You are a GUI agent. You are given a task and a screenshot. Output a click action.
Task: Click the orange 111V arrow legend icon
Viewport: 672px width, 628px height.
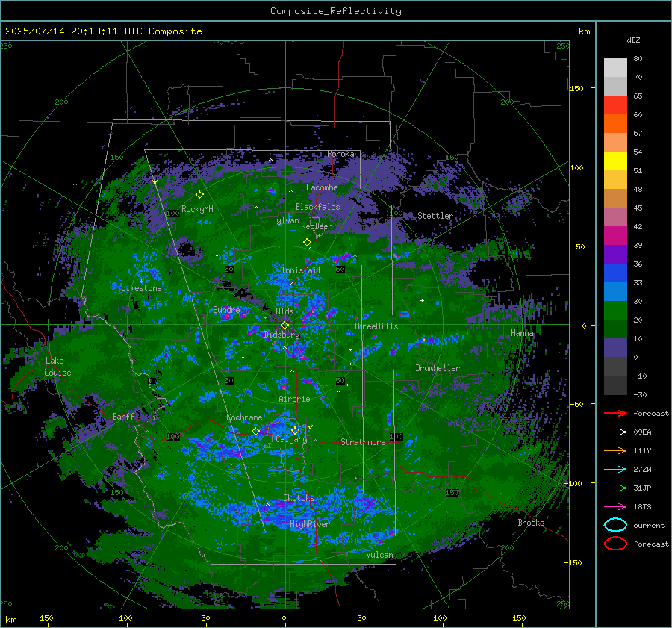click(615, 450)
